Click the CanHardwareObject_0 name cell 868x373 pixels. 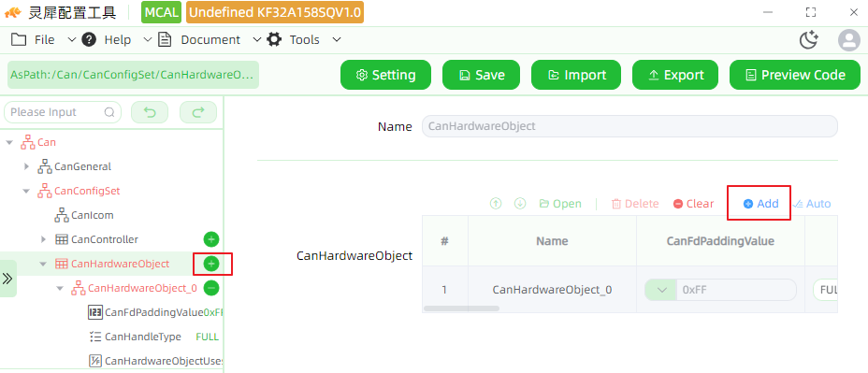coord(552,290)
